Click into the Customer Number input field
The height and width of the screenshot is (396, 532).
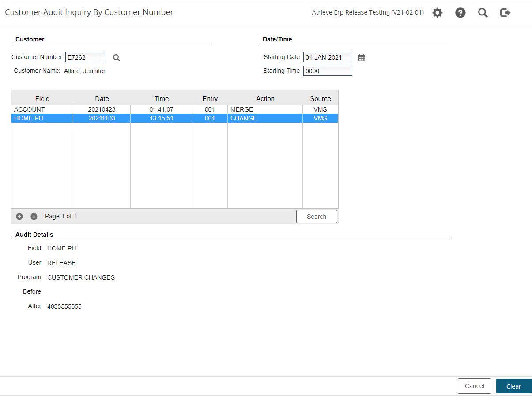pos(85,57)
